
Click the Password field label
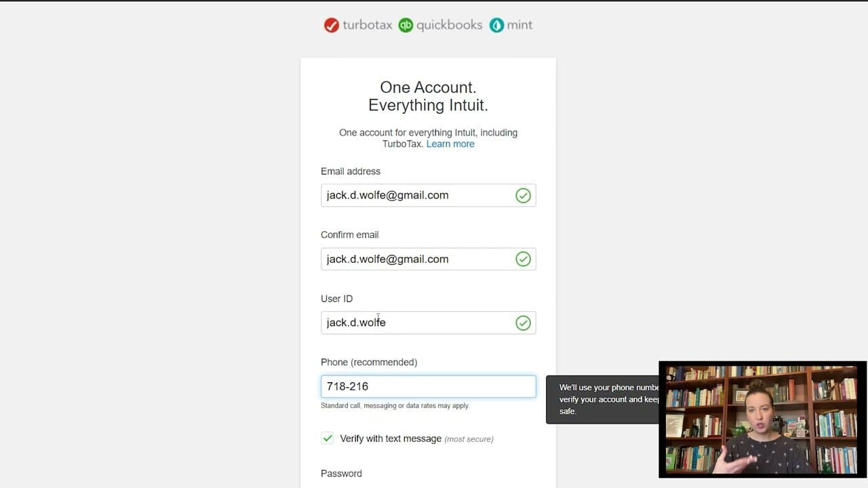click(341, 473)
